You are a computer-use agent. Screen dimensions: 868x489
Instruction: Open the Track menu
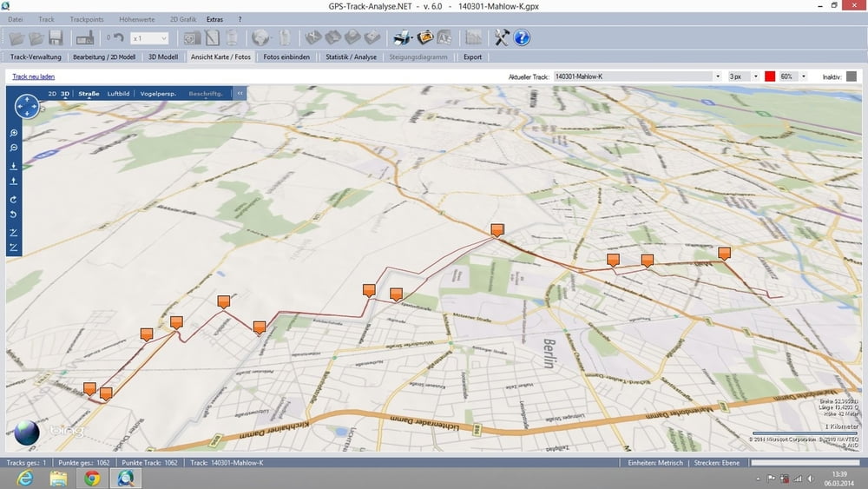pyautogui.click(x=47, y=19)
